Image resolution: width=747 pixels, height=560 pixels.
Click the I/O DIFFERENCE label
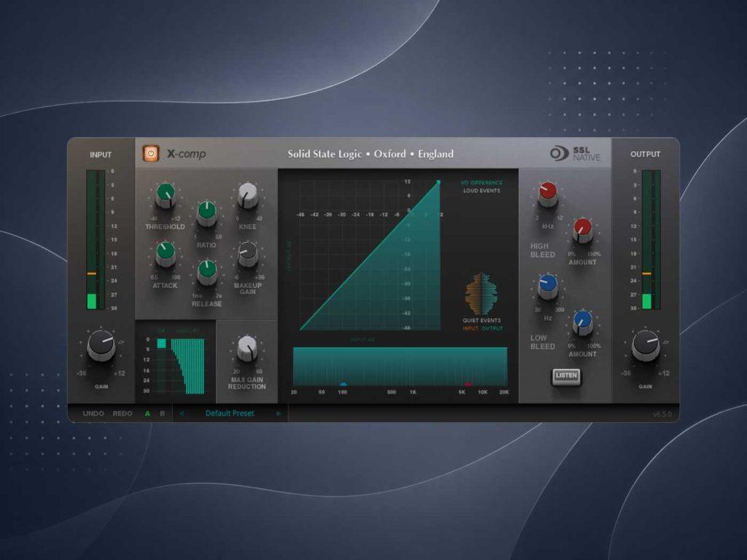[x=481, y=183]
